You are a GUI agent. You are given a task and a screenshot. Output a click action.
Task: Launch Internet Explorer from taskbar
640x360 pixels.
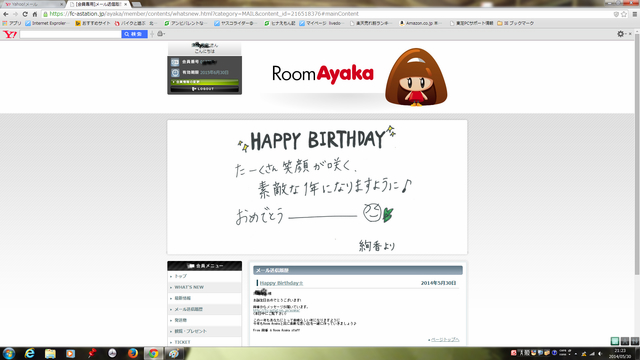coord(29,353)
